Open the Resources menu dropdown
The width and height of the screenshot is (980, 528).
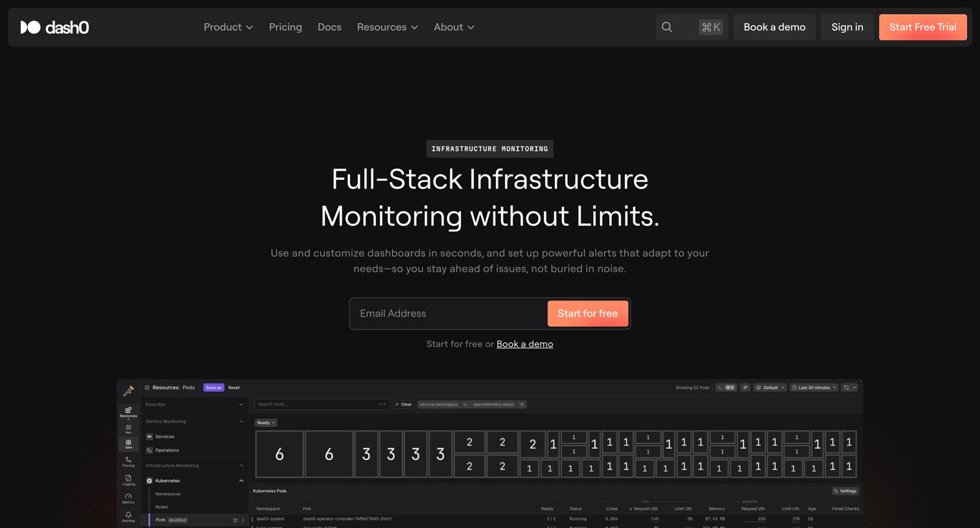[387, 27]
